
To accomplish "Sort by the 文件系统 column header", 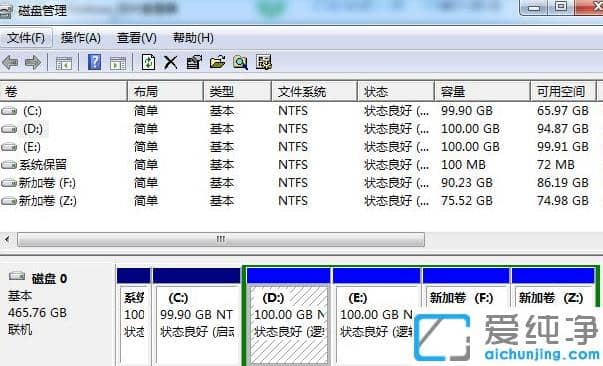I will [x=315, y=92].
